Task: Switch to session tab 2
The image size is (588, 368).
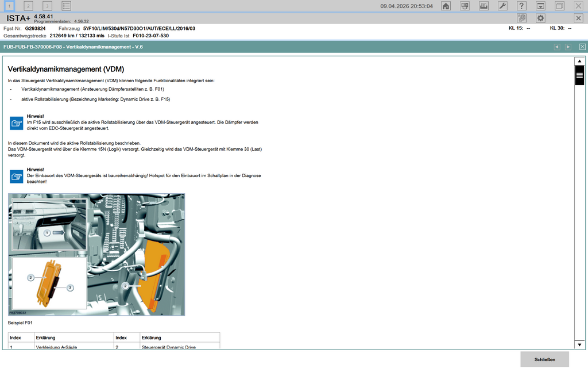Action: 29,6
